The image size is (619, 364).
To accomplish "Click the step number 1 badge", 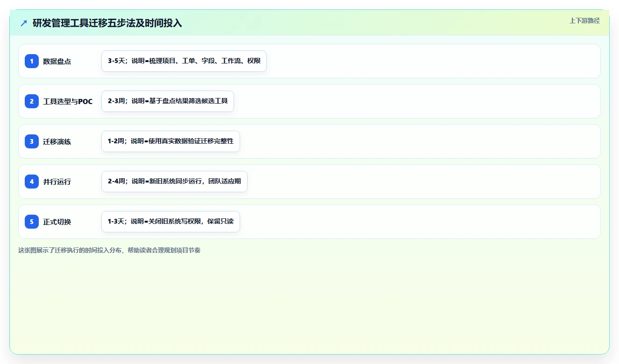I will 32,61.
